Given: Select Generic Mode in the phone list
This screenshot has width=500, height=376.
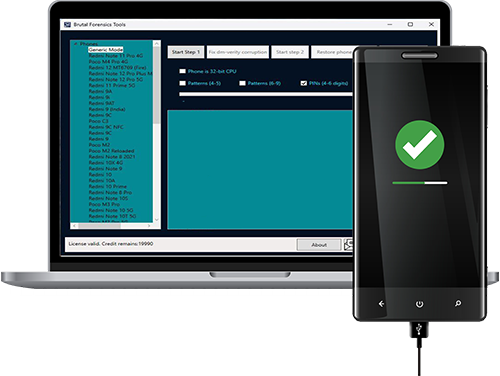Looking at the screenshot, I should (x=106, y=49).
